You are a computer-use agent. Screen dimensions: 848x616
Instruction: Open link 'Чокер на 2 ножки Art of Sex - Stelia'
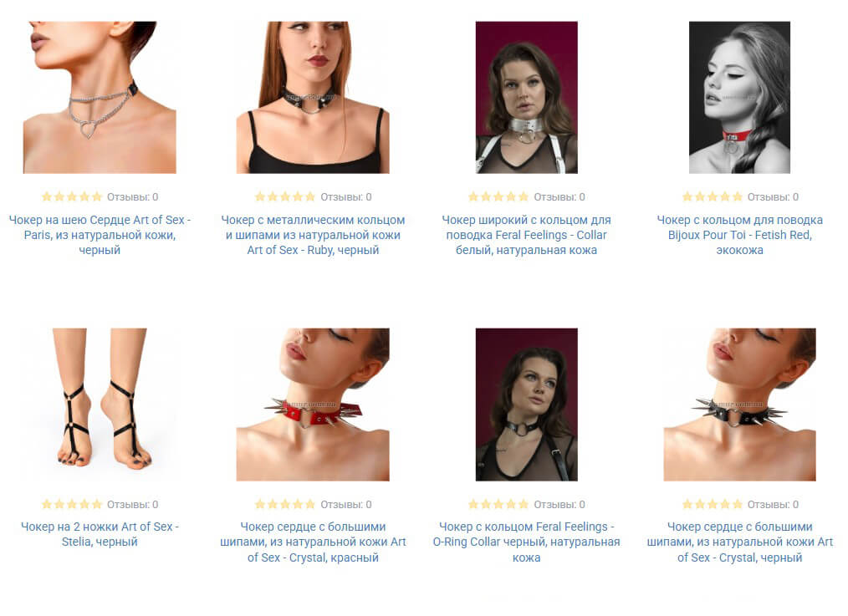100,534
